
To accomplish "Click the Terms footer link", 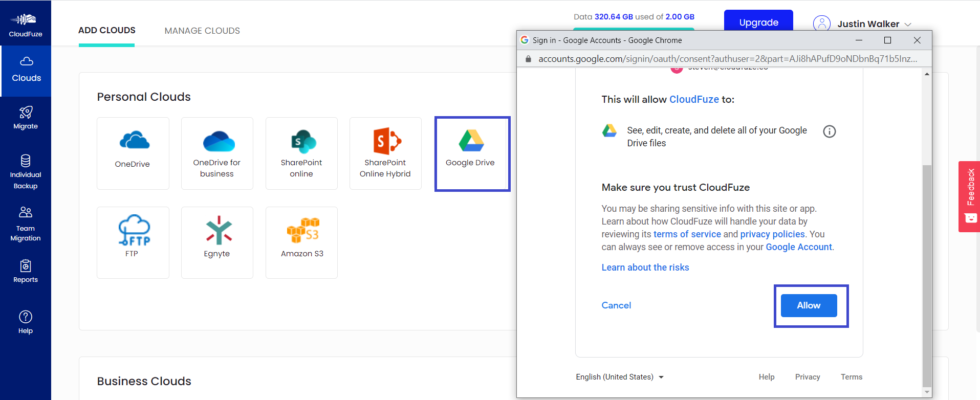I will (x=852, y=377).
